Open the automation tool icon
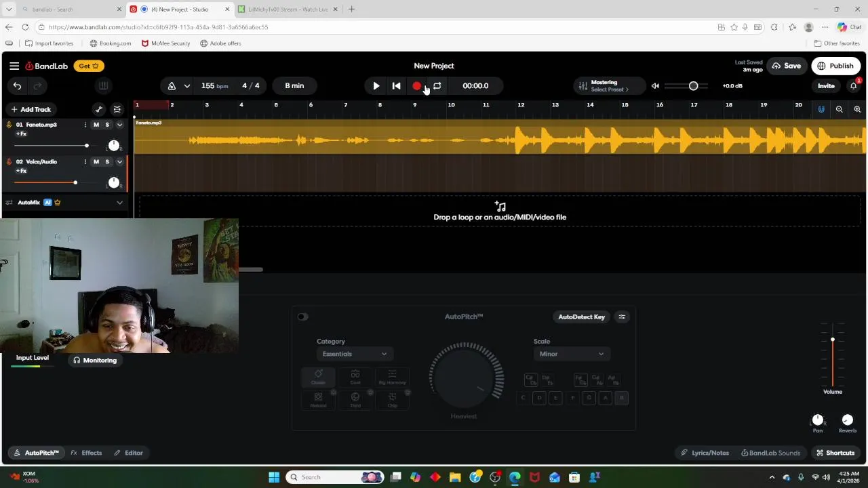This screenshot has height=488, width=868. [99, 109]
